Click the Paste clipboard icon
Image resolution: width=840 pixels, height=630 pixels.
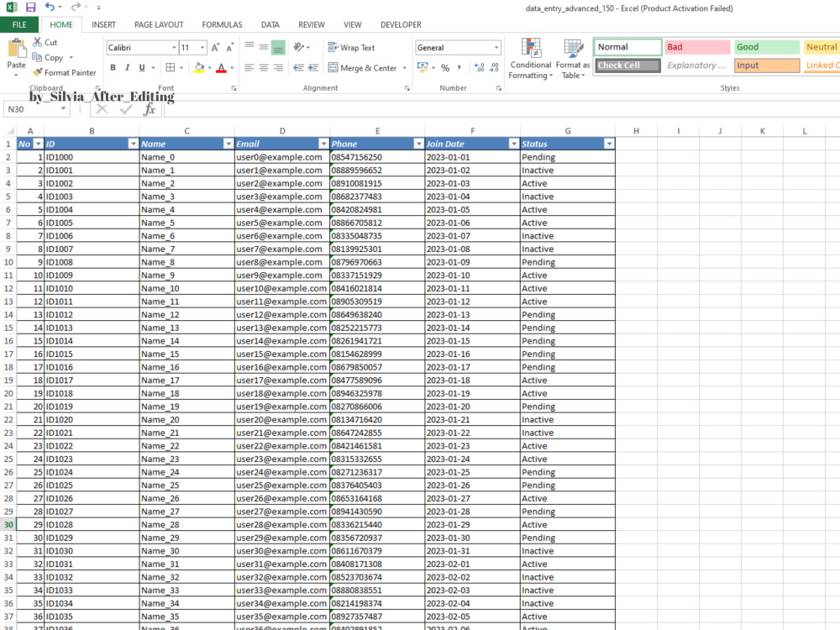point(17,48)
